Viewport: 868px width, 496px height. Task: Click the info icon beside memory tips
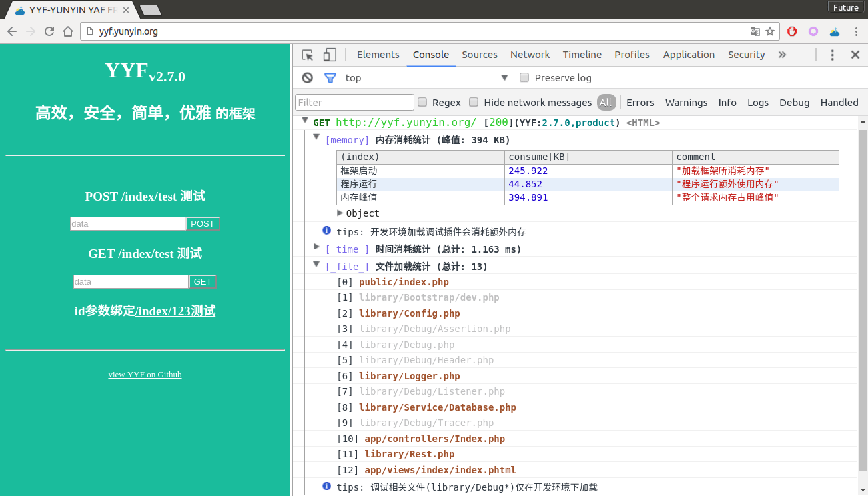[326, 230]
